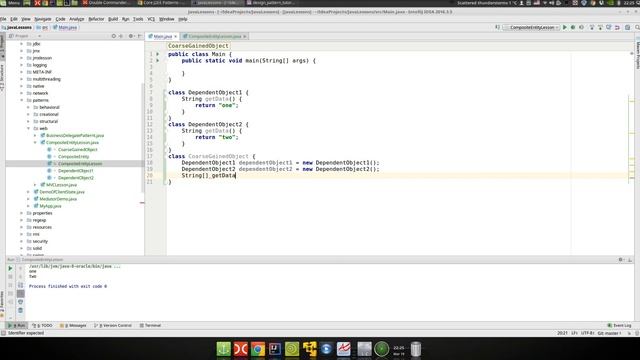Click the 'Process finished with exit code 0' line
The width and height of the screenshot is (640, 360).
(68, 286)
